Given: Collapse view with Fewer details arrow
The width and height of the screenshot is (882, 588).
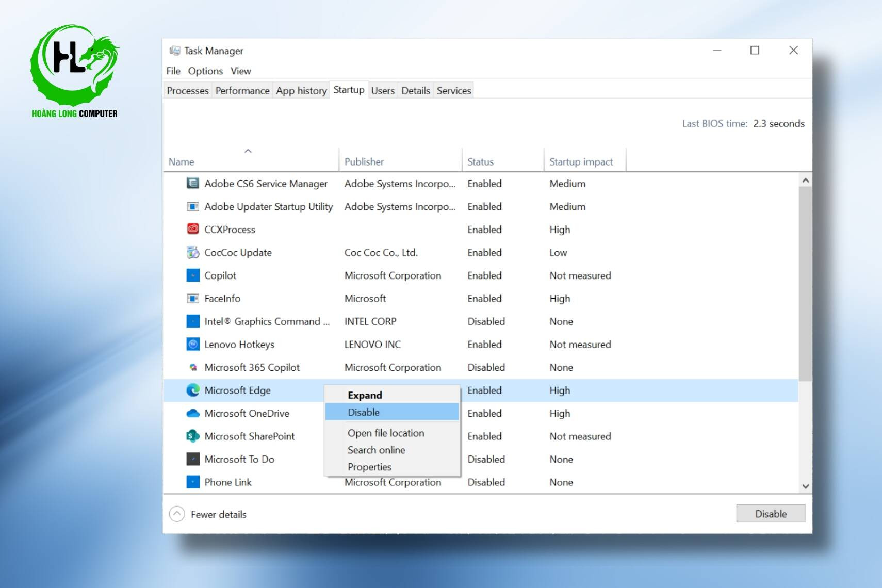Looking at the screenshot, I should [x=177, y=514].
